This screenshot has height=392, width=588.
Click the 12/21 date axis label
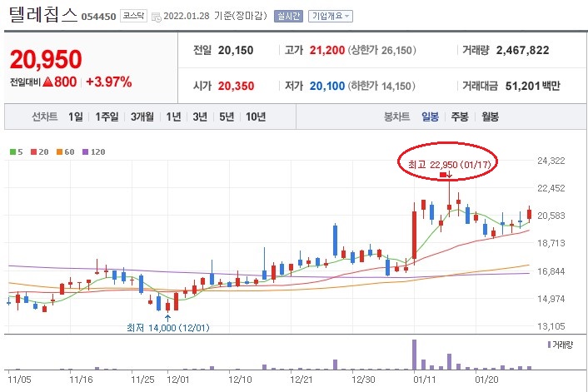301,380
